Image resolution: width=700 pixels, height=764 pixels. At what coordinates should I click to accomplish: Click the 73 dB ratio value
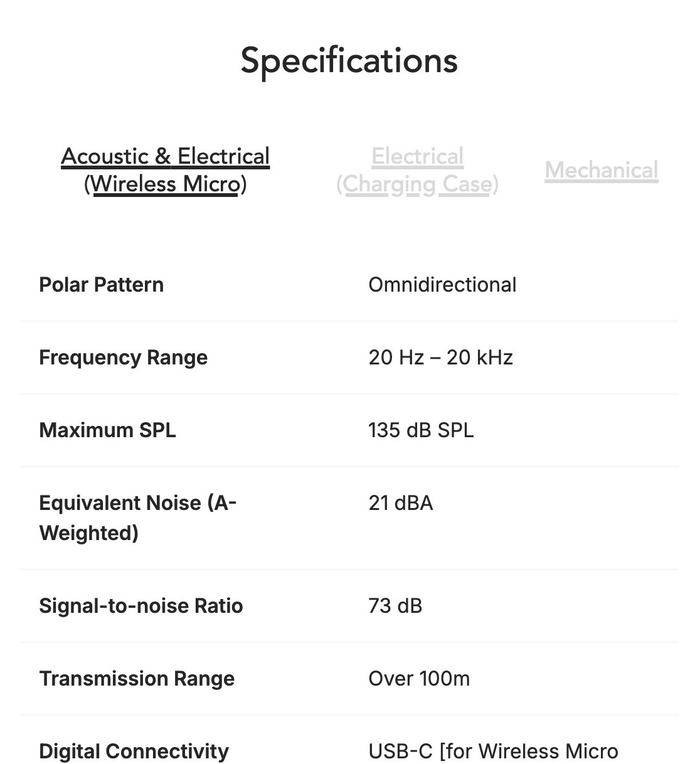(x=395, y=606)
